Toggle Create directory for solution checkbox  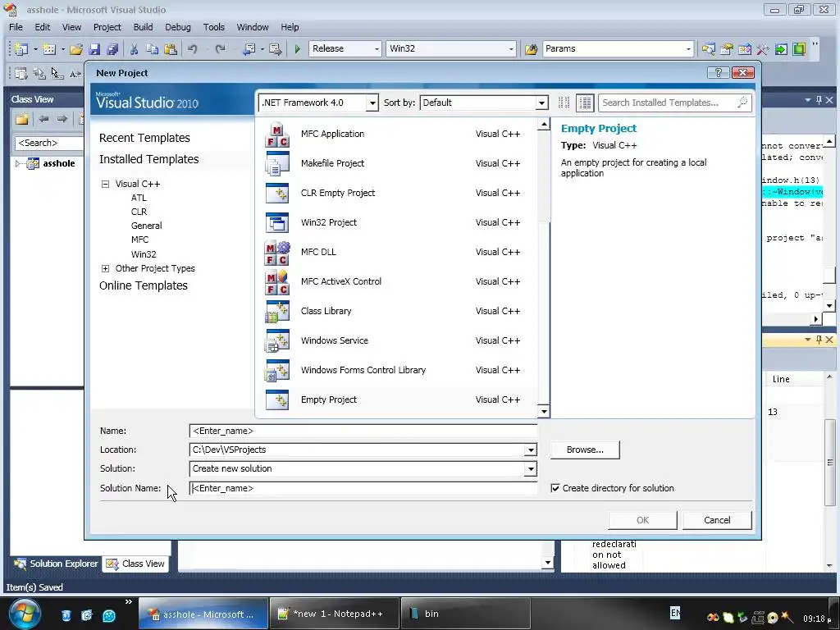[x=555, y=488]
